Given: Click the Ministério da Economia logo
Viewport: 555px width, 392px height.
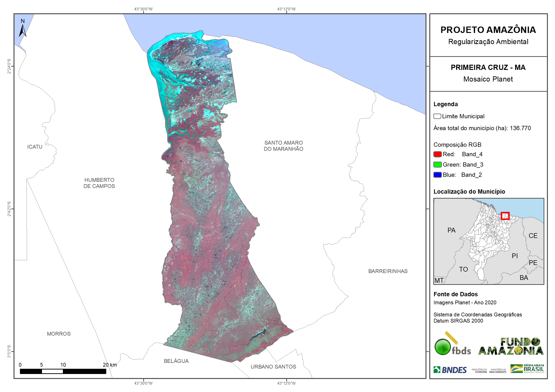Looking at the screenshot, I should click(479, 371).
